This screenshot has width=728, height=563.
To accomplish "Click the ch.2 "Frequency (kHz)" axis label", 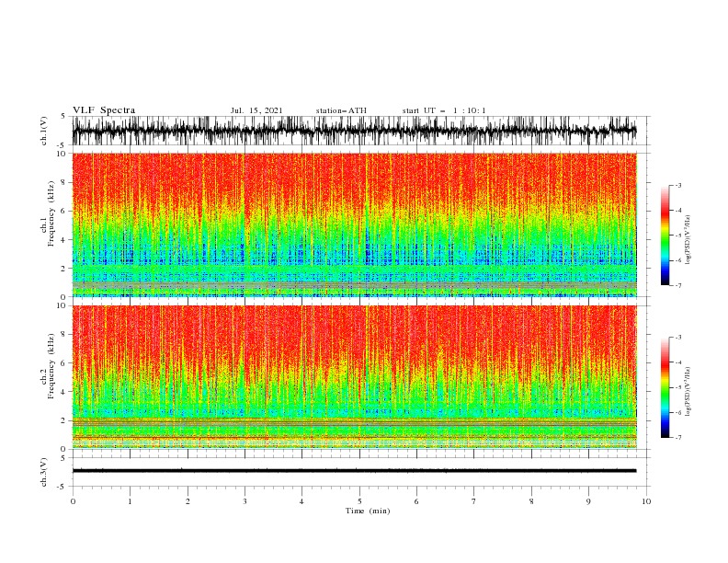I will [51, 366].
